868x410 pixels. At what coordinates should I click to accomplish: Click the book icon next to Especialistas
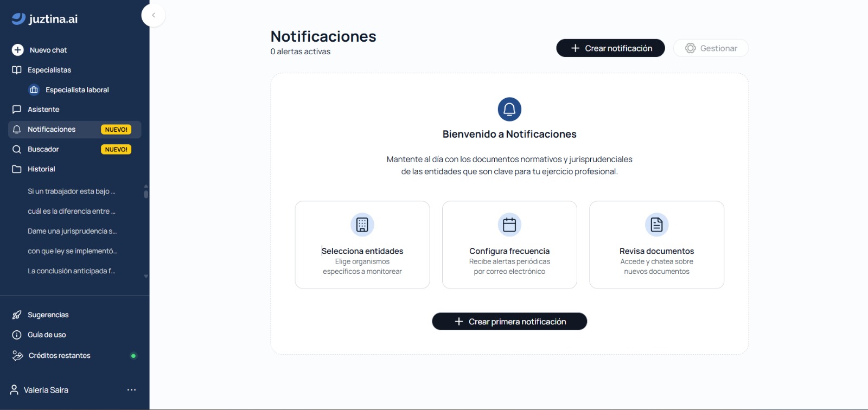(17, 70)
